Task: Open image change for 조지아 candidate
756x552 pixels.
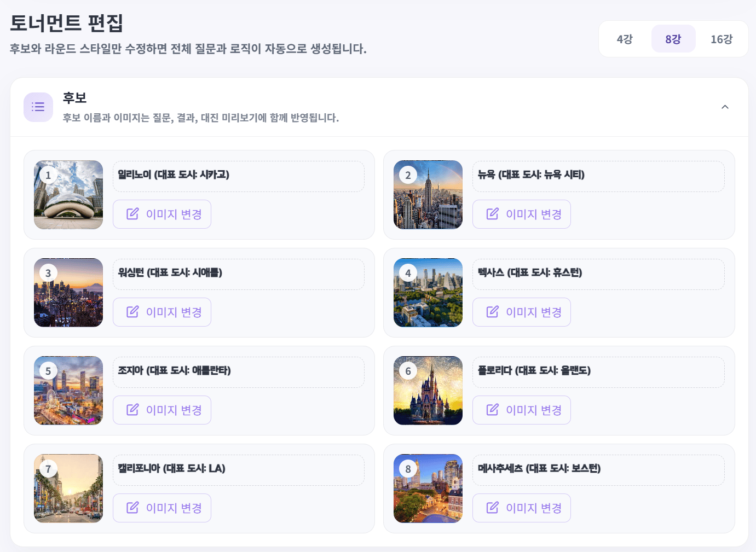Action: point(162,410)
